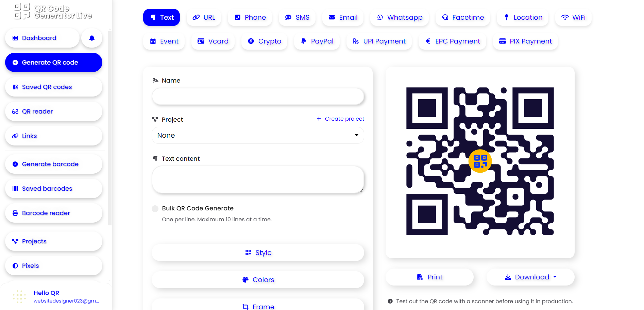Image resolution: width=644 pixels, height=310 pixels.
Task: Select the Whatsapp QR type tab
Action: (x=400, y=17)
